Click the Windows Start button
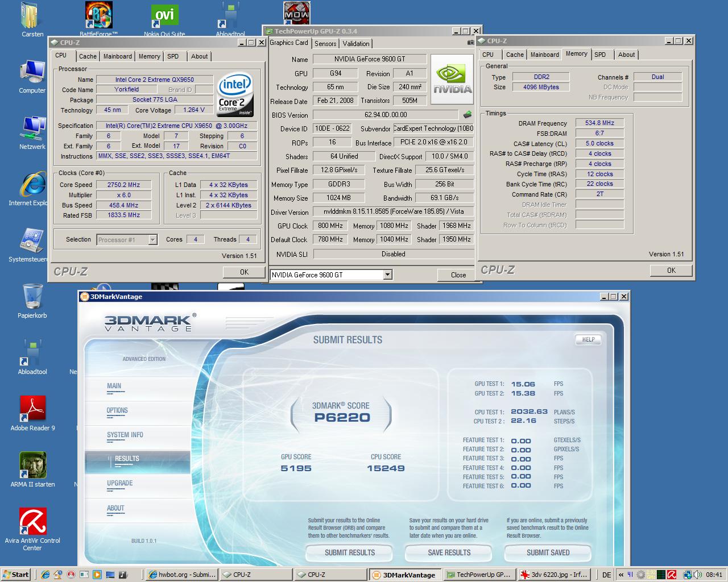 15,575
